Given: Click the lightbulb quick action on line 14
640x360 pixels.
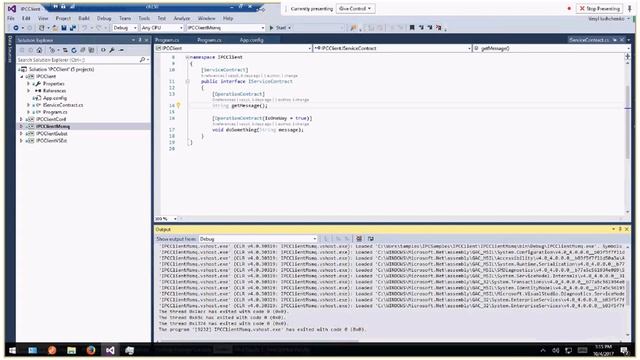Looking at the screenshot, I should tap(178, 105).
